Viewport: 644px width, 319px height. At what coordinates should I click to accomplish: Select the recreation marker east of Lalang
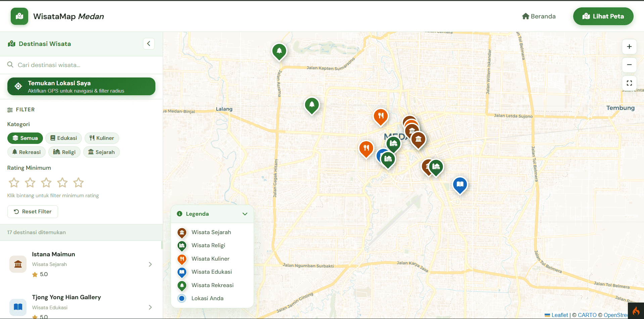(x=312, y=105)
